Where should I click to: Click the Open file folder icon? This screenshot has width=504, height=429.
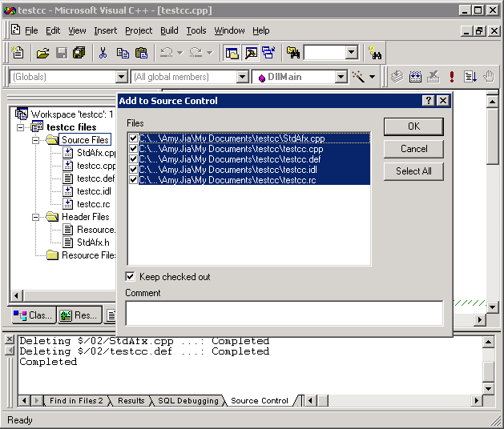pos(42,53)
